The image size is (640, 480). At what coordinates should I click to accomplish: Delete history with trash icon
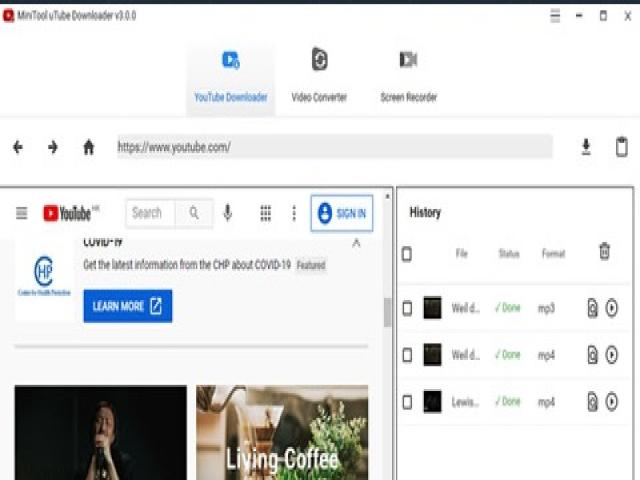coord(604,251)
